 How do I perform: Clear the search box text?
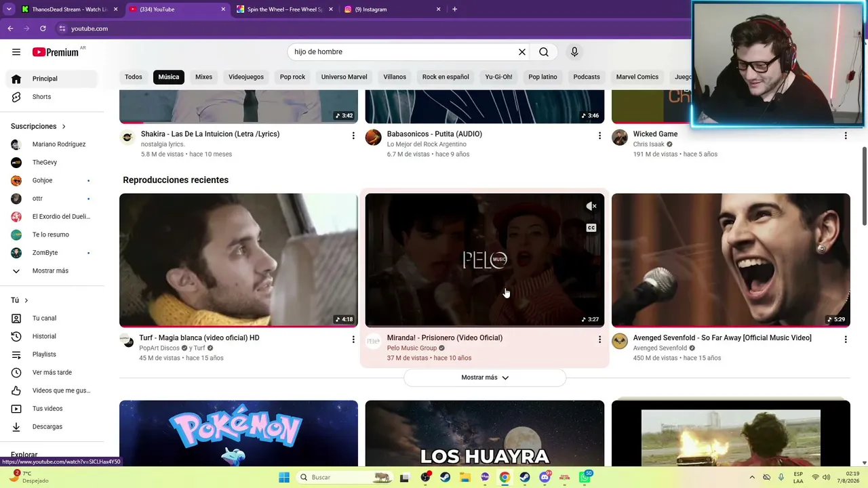(x=522, y=52)
